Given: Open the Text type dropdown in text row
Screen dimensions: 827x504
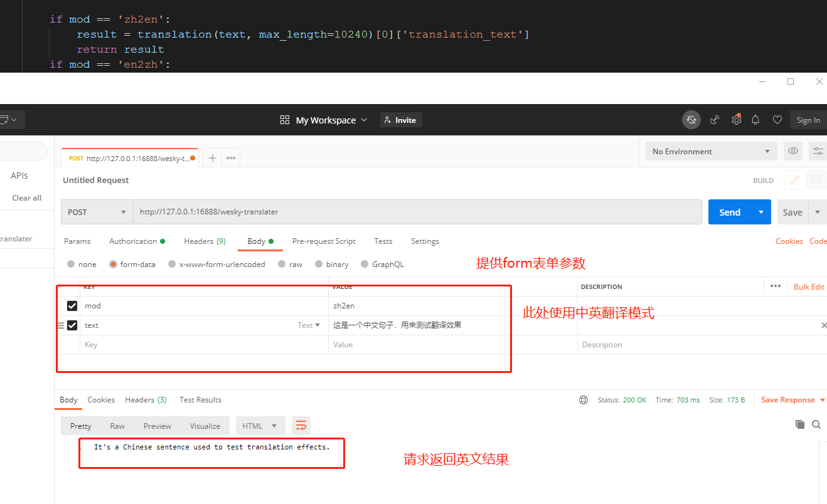Looking at the screenshot, I should coord(309,325).
